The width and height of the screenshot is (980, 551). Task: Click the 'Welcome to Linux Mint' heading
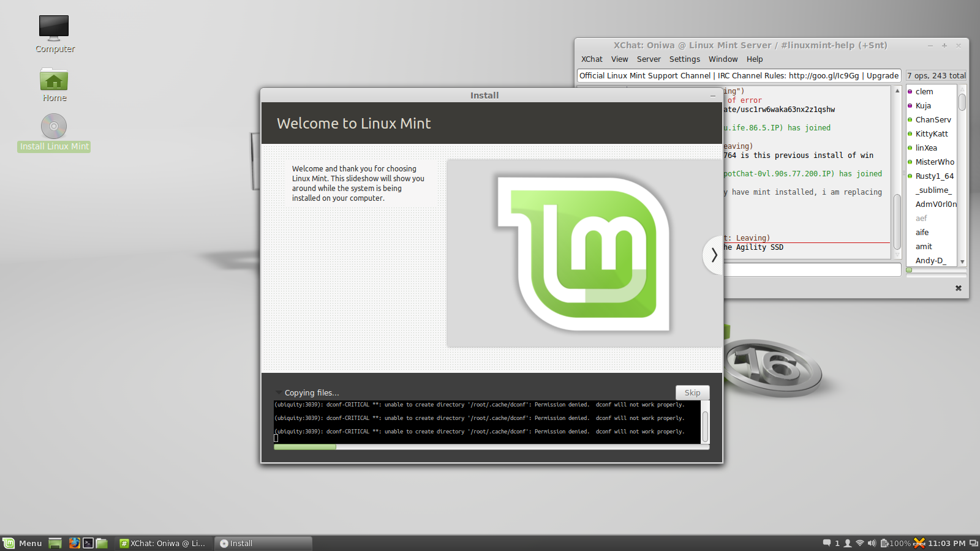point(354,123)
